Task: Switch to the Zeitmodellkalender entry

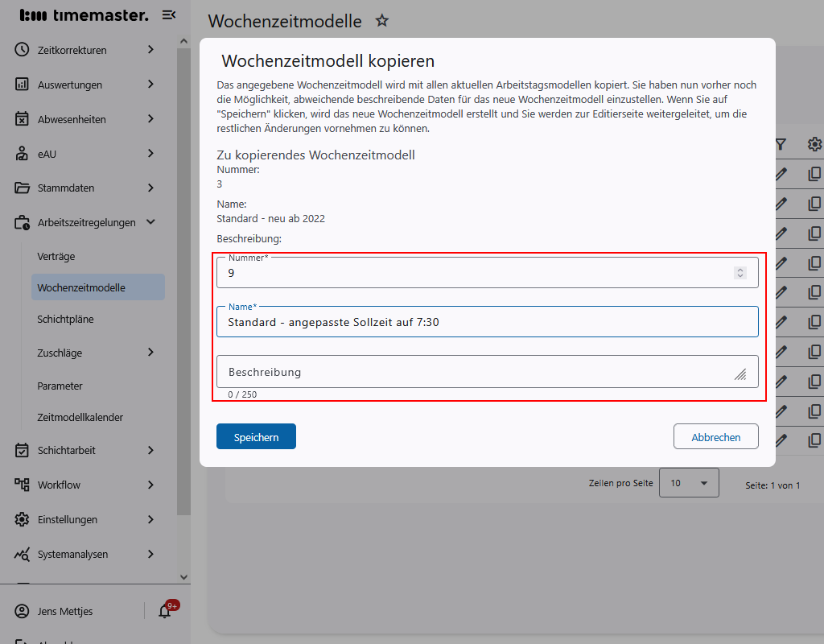Action: point(81,417)
